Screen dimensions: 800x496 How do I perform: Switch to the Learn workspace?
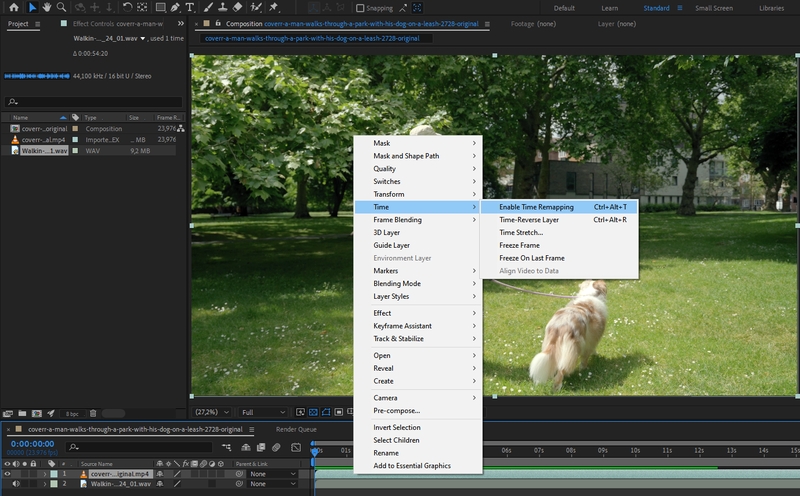click(609, 8)
